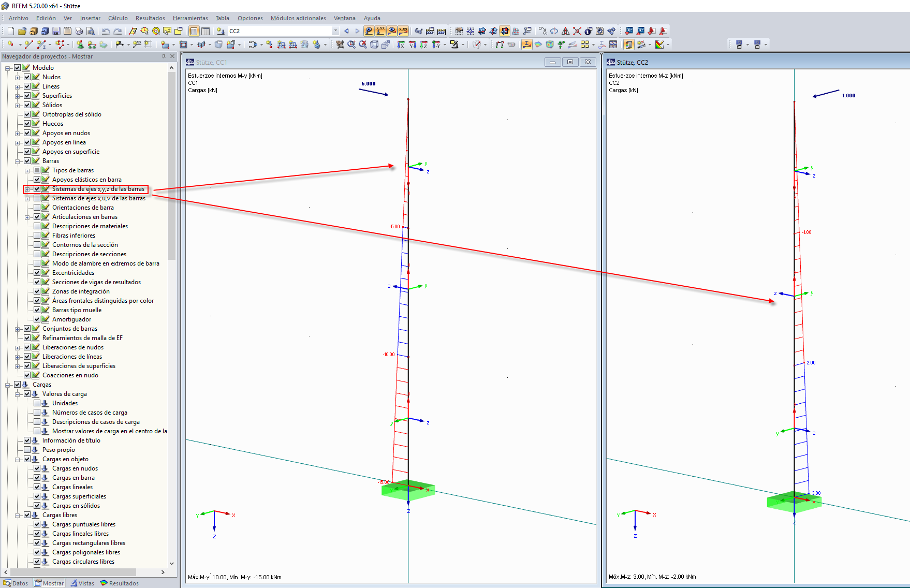Enable Orientaciones de barra checkbox
The height and width of the screenshot is (588, 910).
[37, 208]
